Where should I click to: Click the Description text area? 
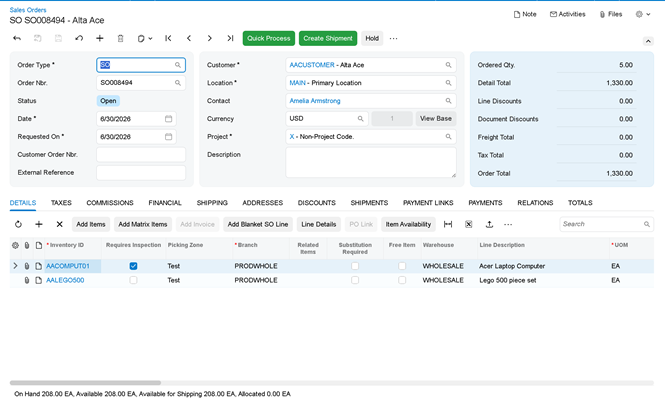click(371, 162)
